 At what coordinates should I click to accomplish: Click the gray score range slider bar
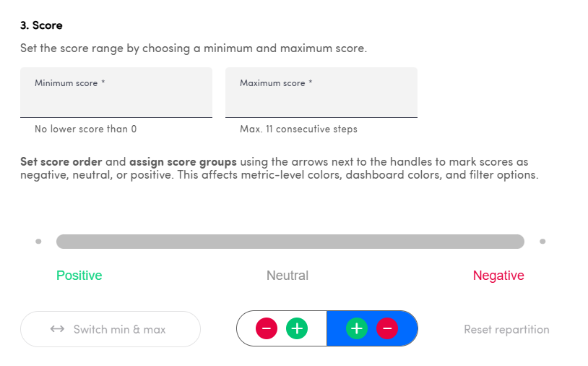tap(290, 242)
